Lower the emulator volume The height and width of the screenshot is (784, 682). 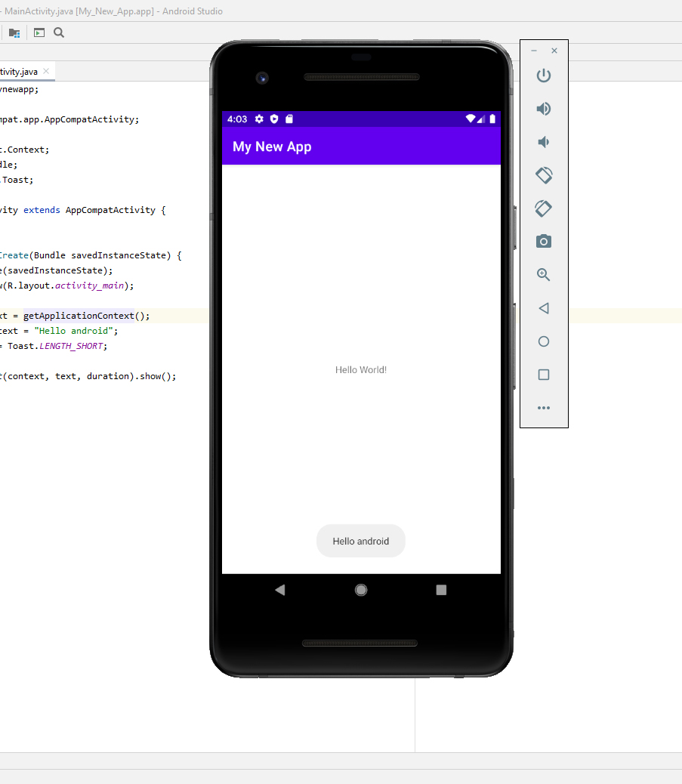[x=543, y=142]
